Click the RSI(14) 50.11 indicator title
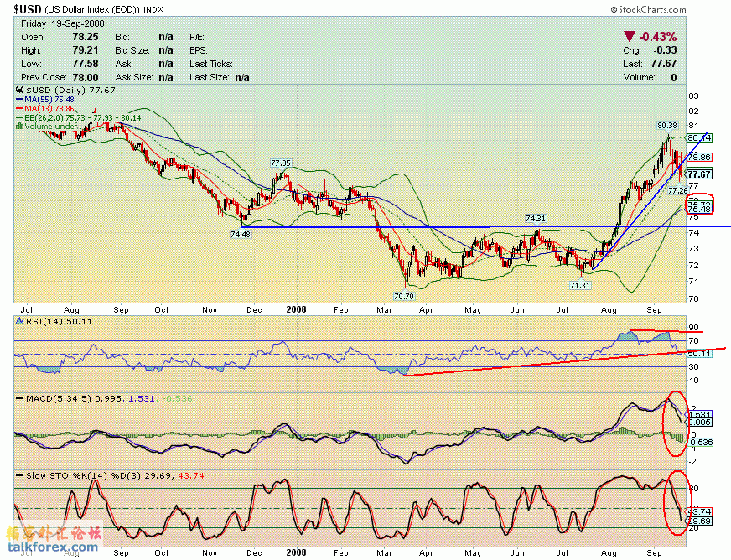 point(60,321)
